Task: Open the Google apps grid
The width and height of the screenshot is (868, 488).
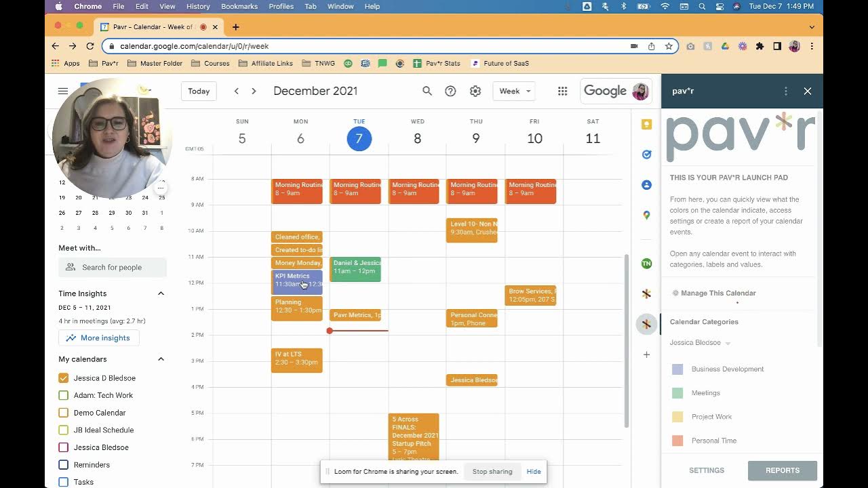Action: [x=562, y=91]
